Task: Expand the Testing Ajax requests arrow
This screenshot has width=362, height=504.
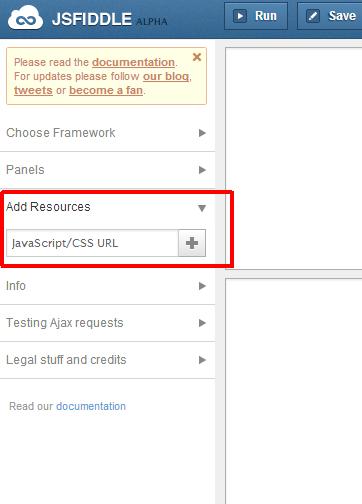Action: [x=202, y=323]
